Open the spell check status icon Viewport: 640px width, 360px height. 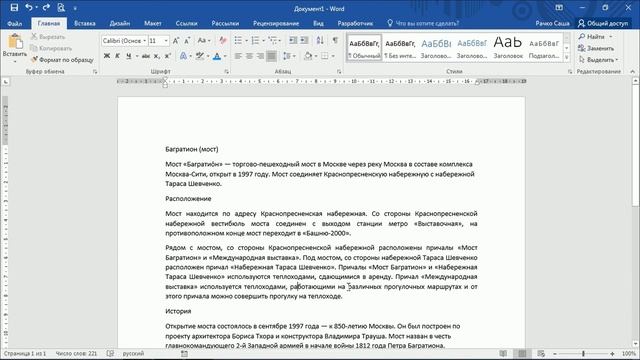coord(110,353)
